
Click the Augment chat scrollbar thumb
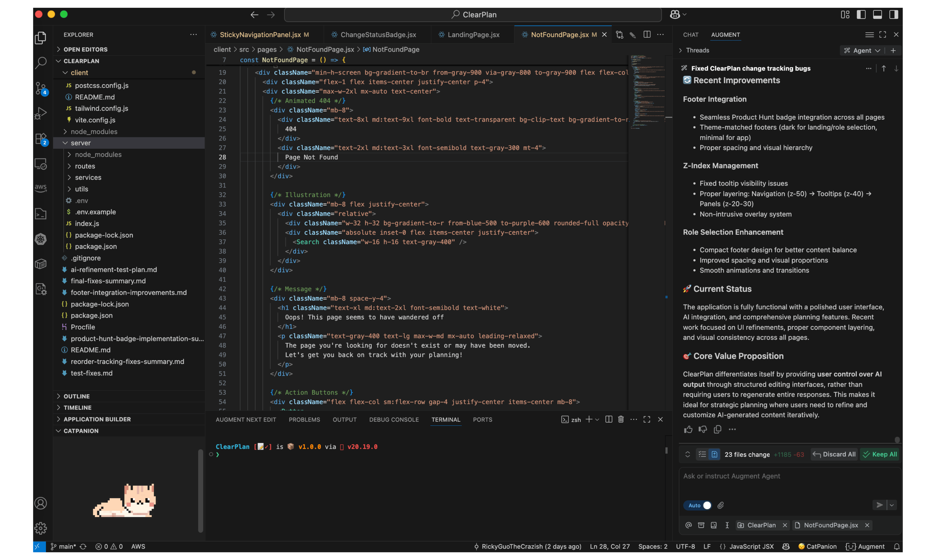click(897, 440)
